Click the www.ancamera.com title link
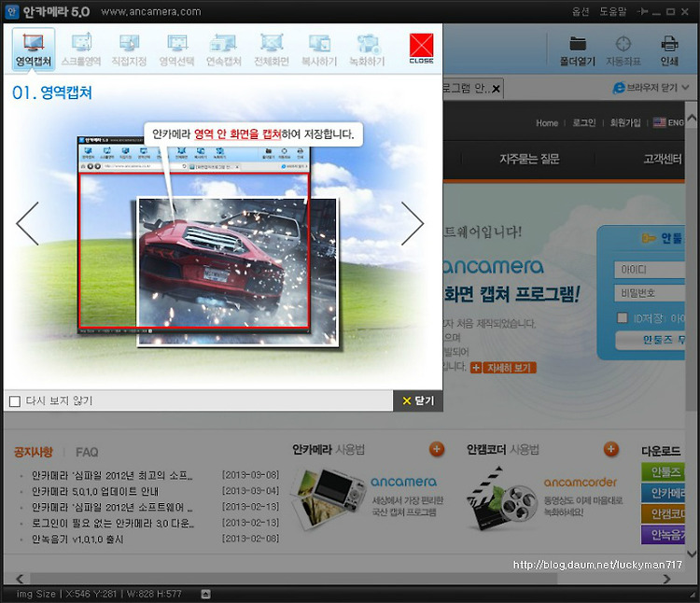 151,11
